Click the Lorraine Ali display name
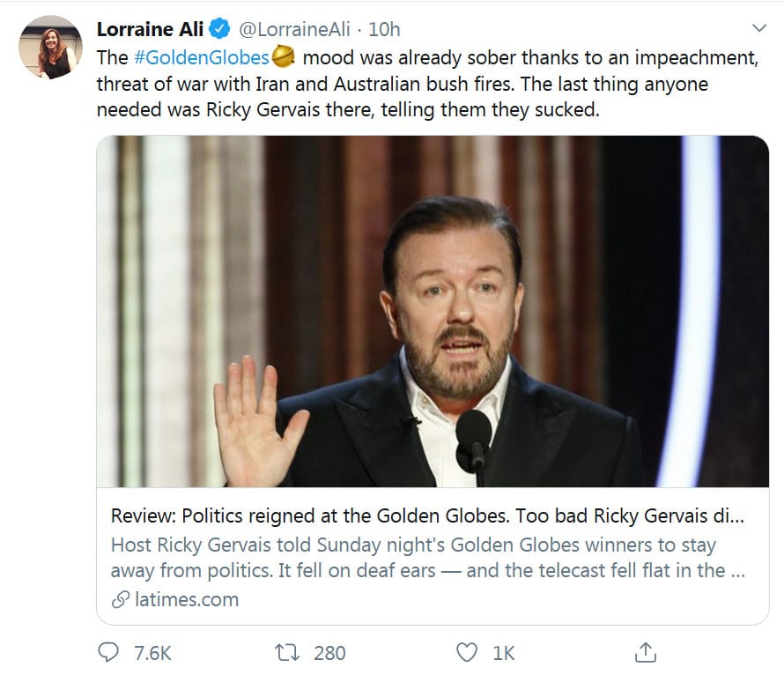This screenshot has height=675, width=784. point(149,30)
